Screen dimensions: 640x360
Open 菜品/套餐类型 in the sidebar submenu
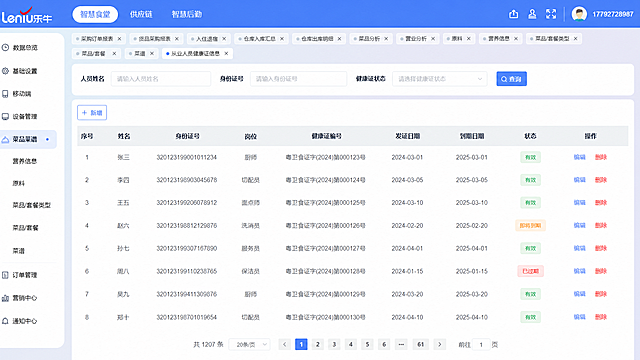pos(31,205)
